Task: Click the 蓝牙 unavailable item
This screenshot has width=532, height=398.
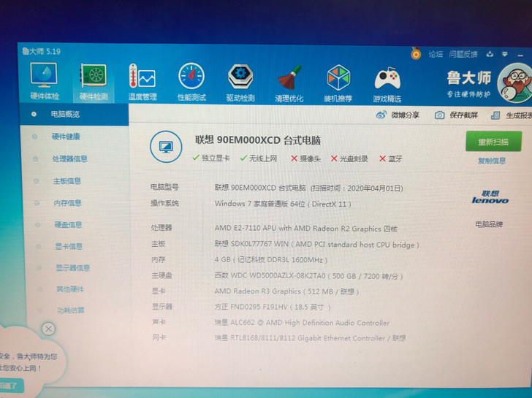Action: pos(390,158)
